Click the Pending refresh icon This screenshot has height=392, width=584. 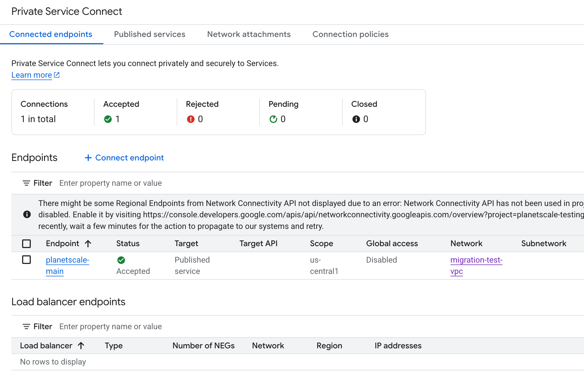tap(274, 119)
